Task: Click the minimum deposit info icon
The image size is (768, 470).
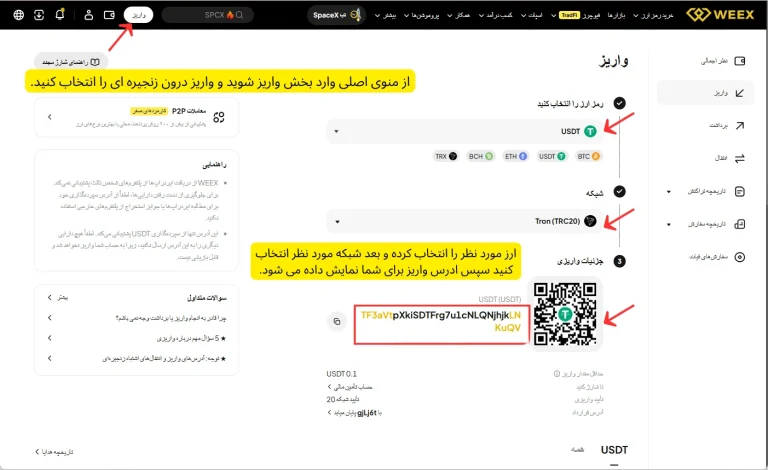Action: point(557,374)
